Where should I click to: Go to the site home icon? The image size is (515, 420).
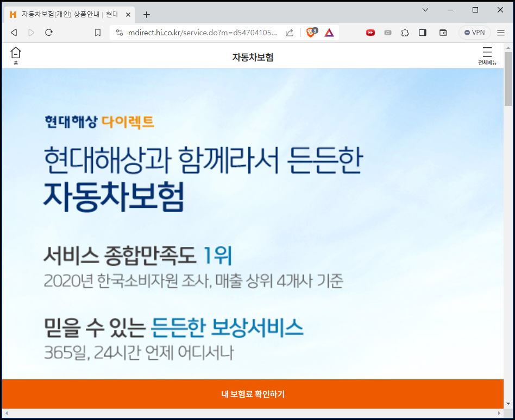(x=15, y=56)
